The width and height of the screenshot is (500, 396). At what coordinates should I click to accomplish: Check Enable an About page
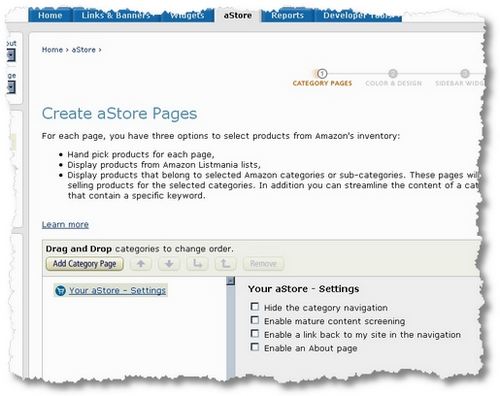pyautogui.click(x=255, y=347)
